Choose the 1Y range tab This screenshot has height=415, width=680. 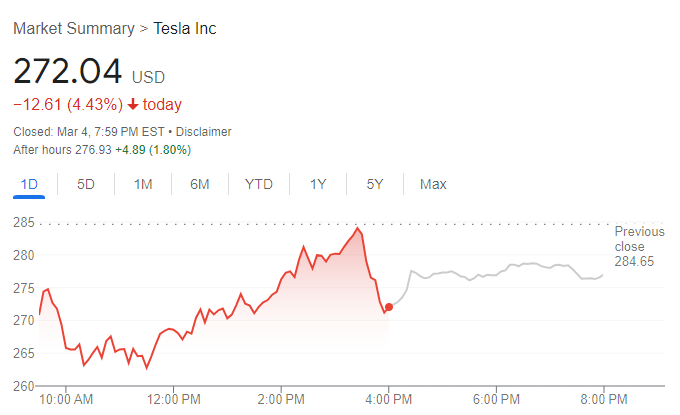pyautogui.click(x=318, y=184)
